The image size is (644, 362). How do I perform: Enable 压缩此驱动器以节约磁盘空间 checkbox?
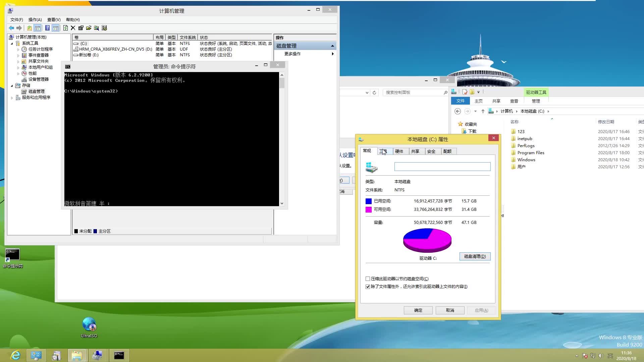point(368,279)
